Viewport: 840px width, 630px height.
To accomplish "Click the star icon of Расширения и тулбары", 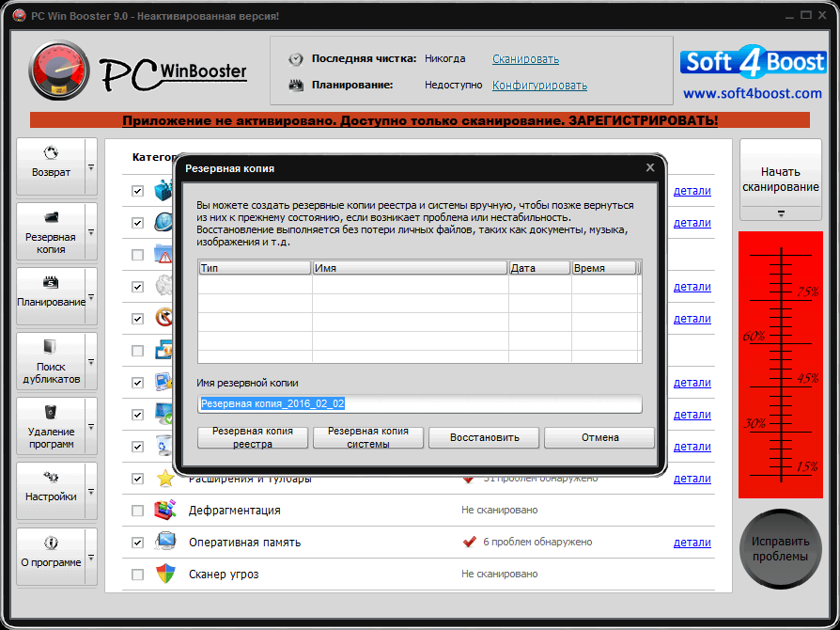I will click(165, 478).
